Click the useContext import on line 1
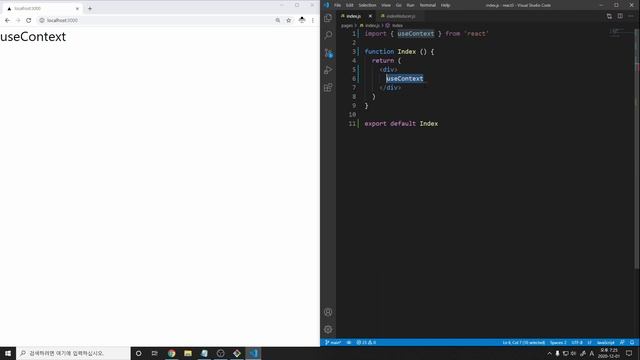 tap(416, 33)
